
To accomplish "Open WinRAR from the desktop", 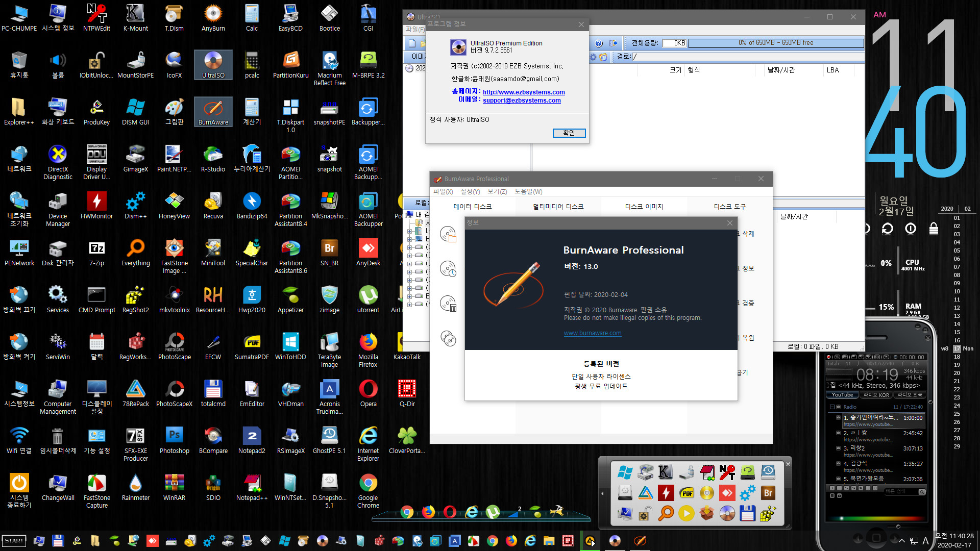I will [x=174, y=487].
